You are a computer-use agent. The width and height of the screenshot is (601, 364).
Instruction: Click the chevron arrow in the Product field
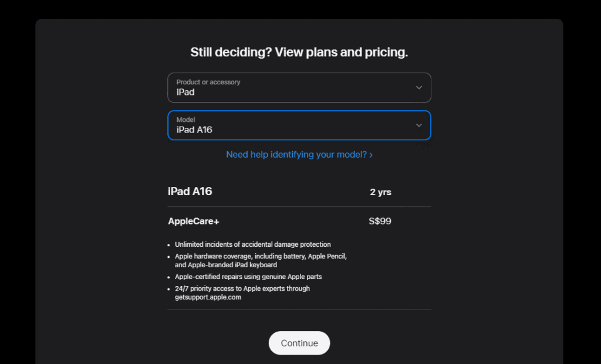(x=418, y=88)
